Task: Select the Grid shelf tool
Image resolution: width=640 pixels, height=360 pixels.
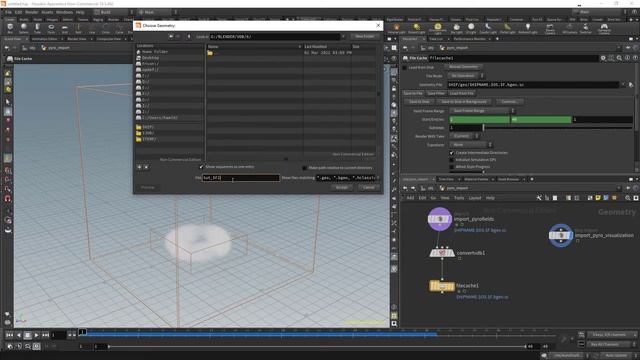Action: (64, 28)
